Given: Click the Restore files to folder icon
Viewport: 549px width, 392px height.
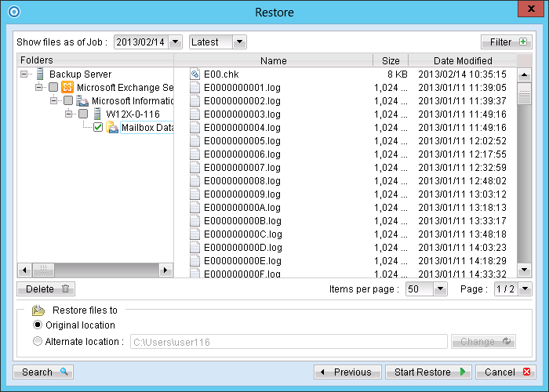Looking at the screenshot, I should coord(38,310).
